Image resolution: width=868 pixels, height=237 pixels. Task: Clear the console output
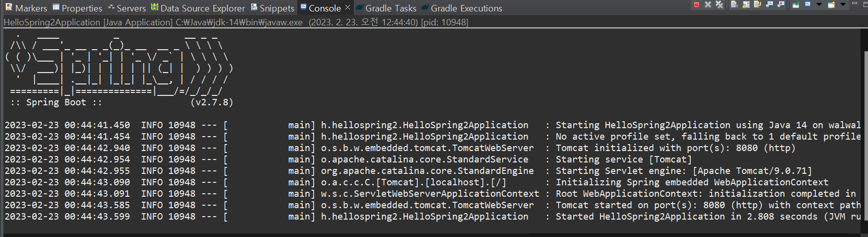coord(734,4)
